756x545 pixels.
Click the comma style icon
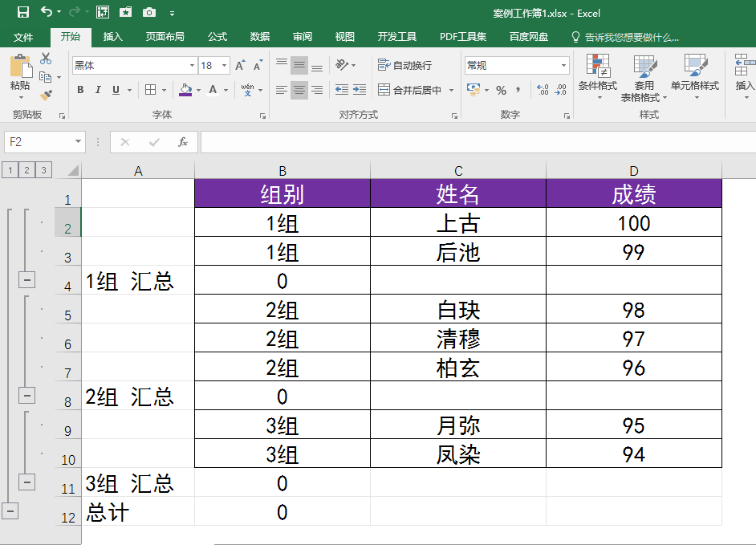pos(518,90)
